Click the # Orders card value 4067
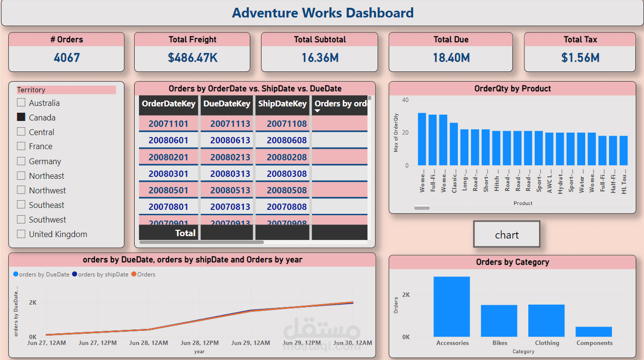Viewport: 644px width, 360px height. pyautogui.click(x=67, y=58)
